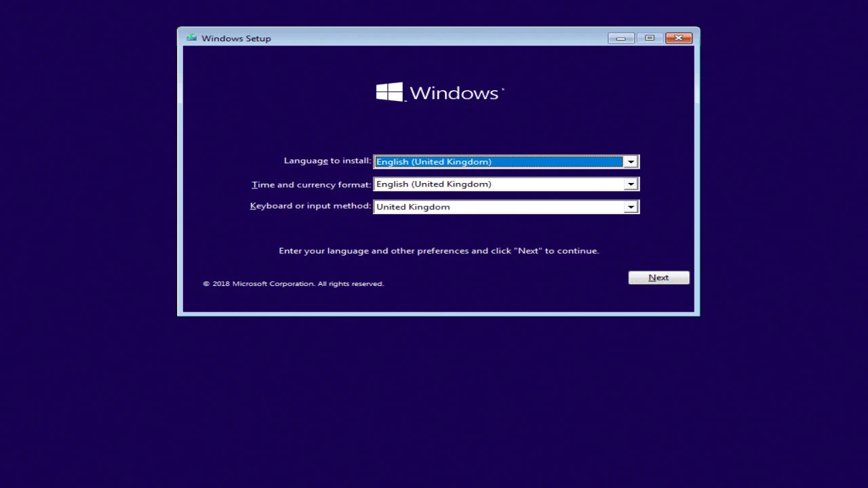Click the "Time and currency format:" label
This screenshot has width=868, height=488.
311,184
